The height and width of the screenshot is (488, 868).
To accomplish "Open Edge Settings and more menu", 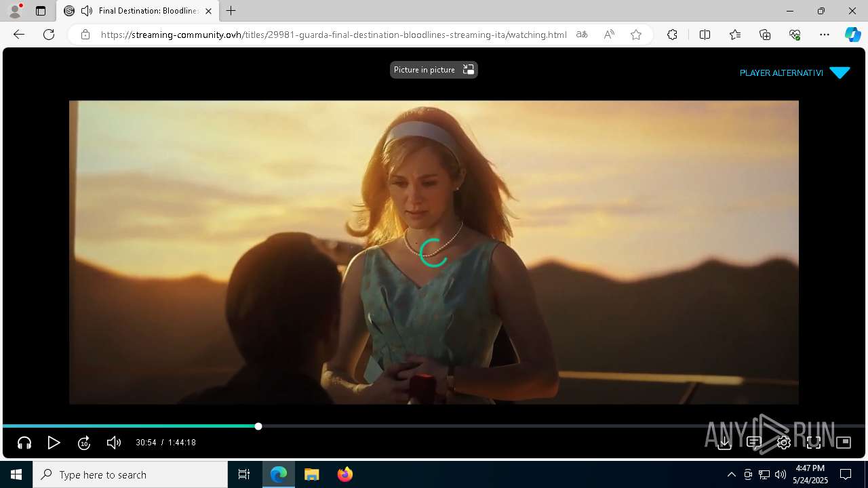I will (825, 35).
